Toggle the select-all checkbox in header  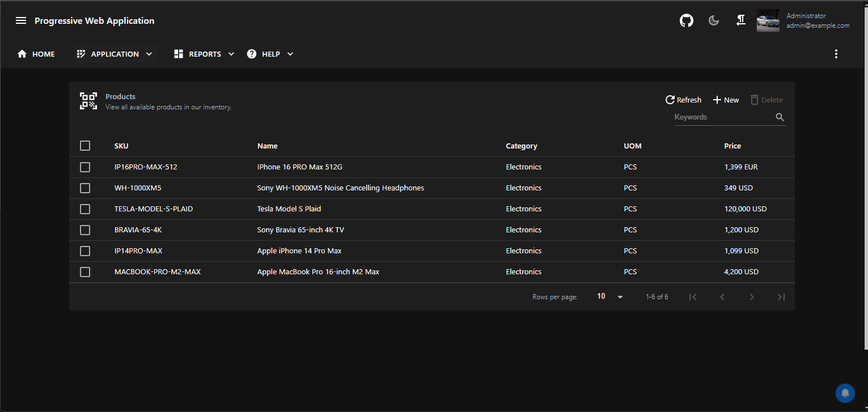click(x=85, y=146)
